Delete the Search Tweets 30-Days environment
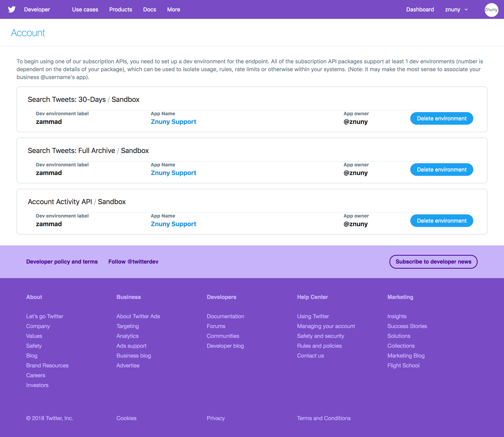The width and height of the screenshot is (504, 437). [442, 118]
